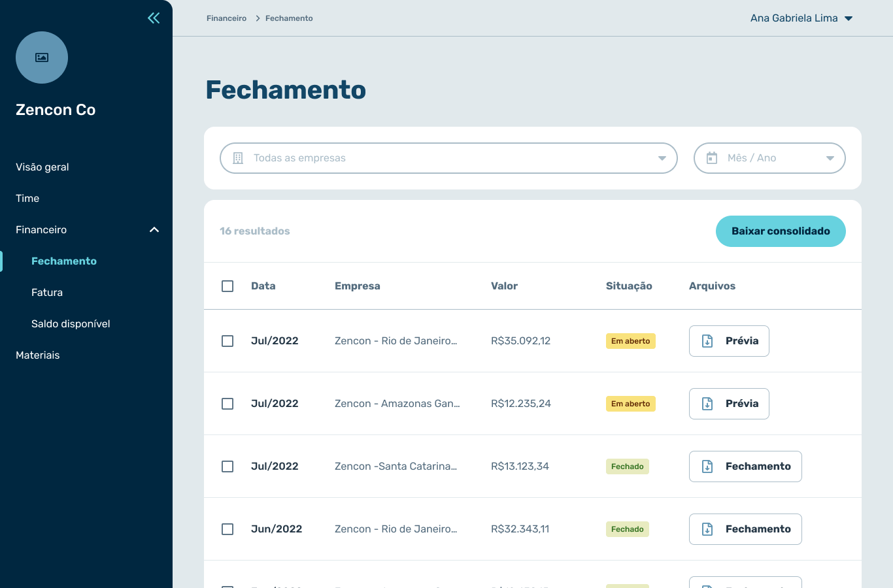Click the Zencon - Amazonas company name
Image resolution: width=893 pixels, height=588 pixels.
point(397,403)
